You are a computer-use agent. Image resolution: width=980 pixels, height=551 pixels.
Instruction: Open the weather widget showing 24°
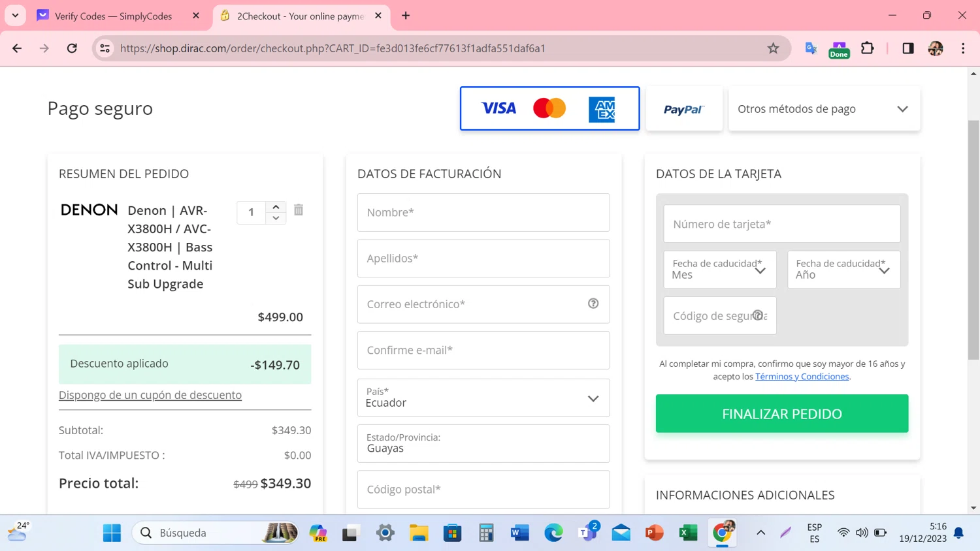(18, 532)
